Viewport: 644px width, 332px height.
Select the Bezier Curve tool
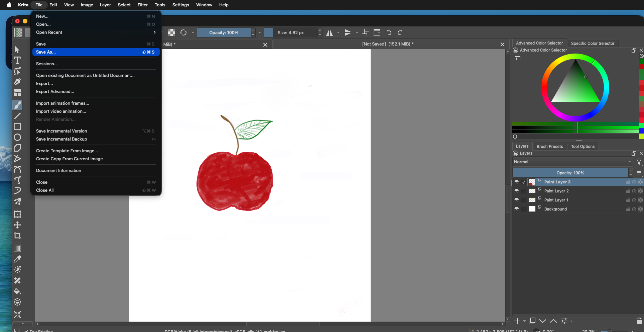point(17,169)
